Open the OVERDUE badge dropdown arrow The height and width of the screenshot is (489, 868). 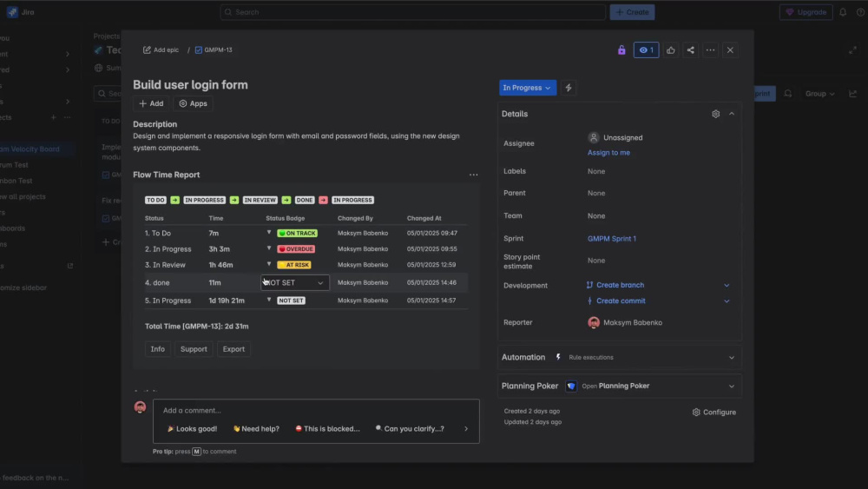(269, 248)
